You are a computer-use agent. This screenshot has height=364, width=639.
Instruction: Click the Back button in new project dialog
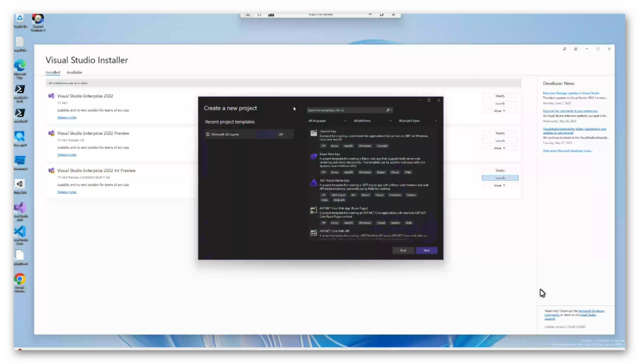(403, 251)
